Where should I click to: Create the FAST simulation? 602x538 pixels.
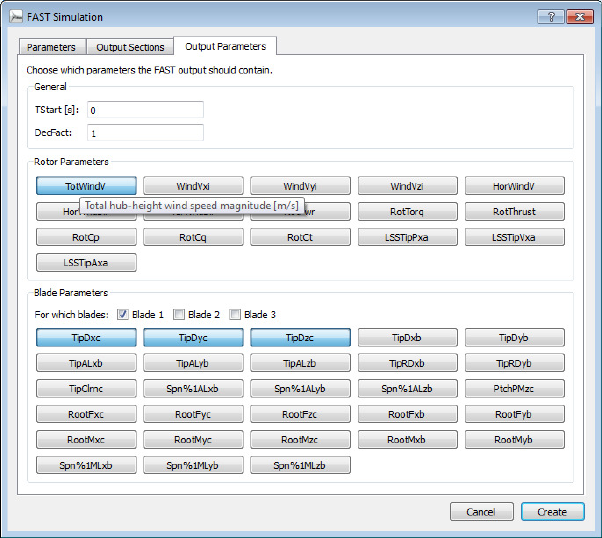click(x=552, y=512)
